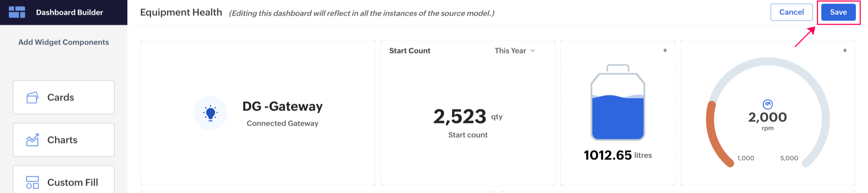
Task: Select the DG-Gateway card widget
Action: 258,113
